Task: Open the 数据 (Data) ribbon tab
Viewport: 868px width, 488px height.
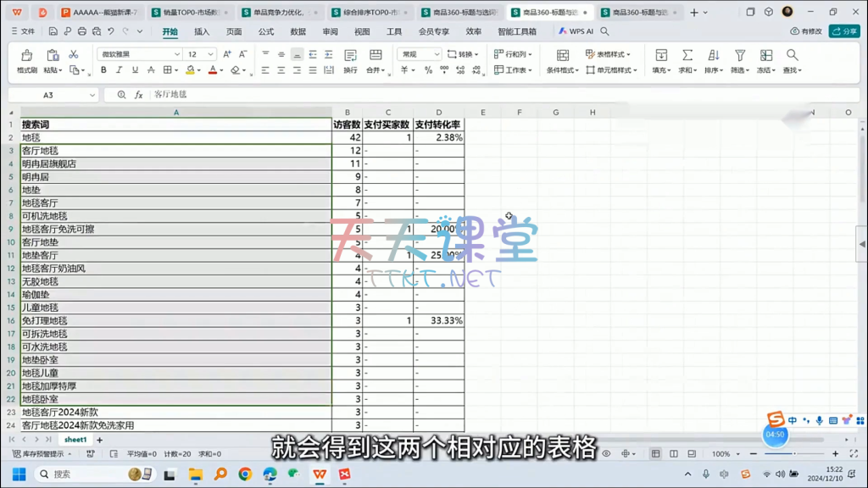Action: [x=298, y=31]
